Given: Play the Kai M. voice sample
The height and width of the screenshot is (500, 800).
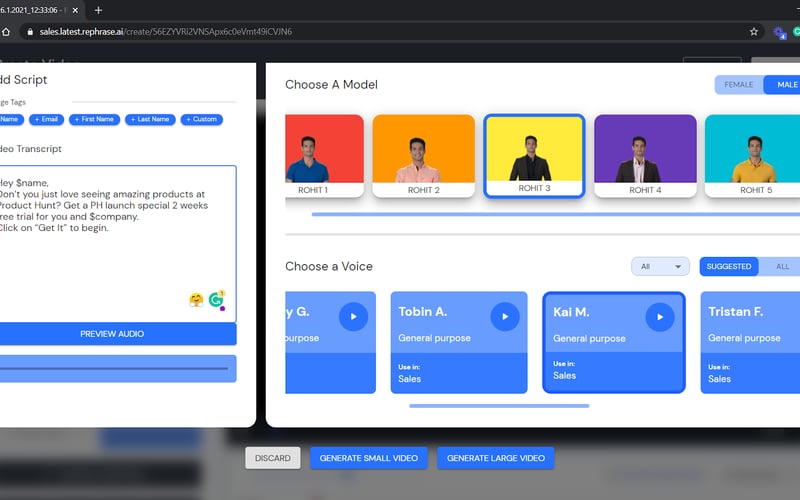Looking at the screenshot, I should [x=660, y=317].
